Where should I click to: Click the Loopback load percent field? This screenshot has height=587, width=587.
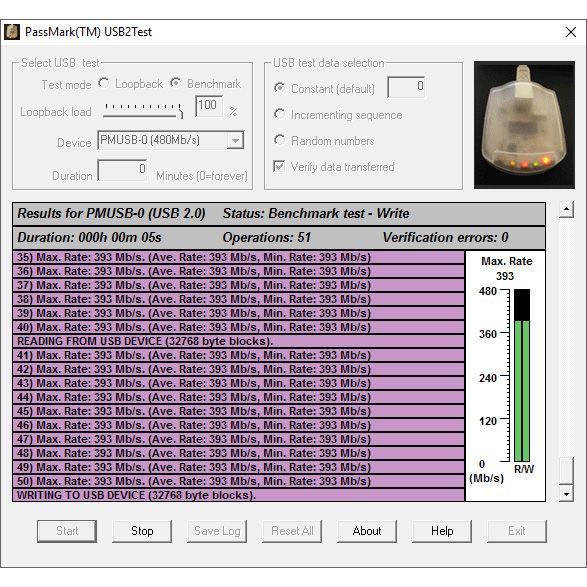209,106
